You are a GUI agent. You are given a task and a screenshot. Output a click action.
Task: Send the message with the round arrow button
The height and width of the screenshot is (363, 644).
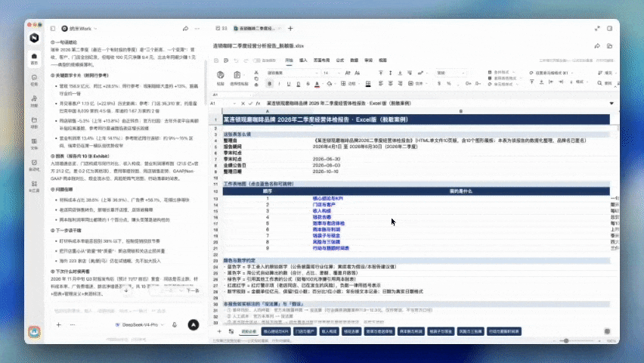pos(194,324)
